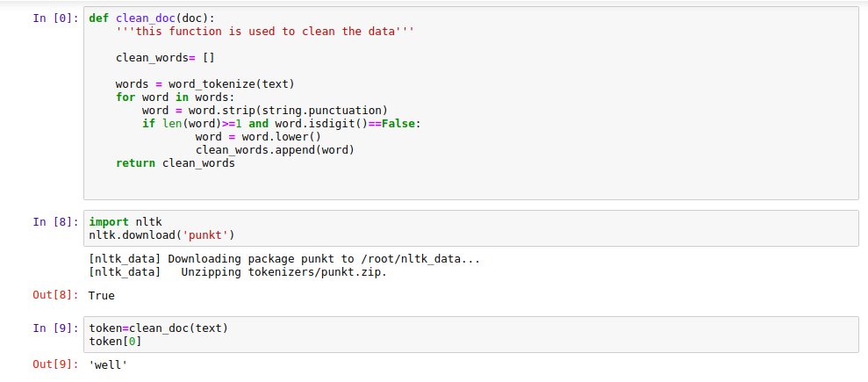868x382 pixels.
Task: Select the Out[8] prompt label
Action: 55,295
